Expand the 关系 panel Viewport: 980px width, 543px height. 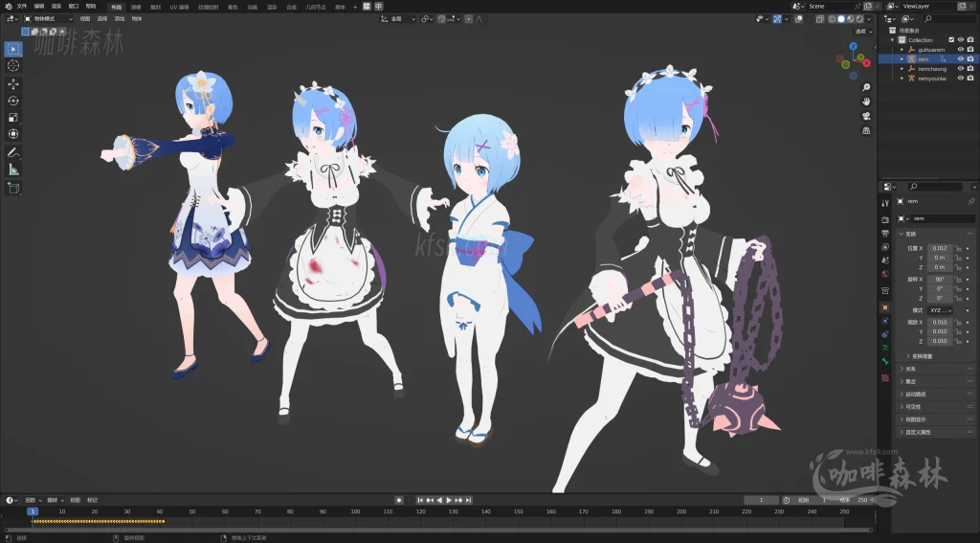point(937,369)
